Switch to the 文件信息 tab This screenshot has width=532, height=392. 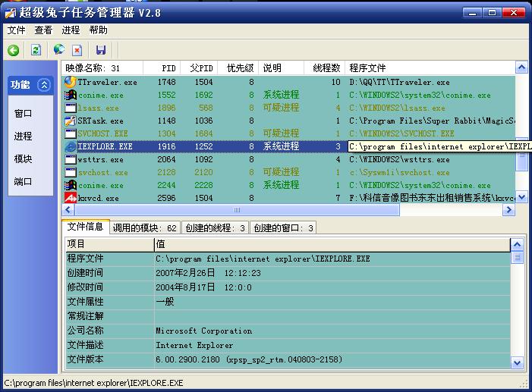(x=85, y=227)
